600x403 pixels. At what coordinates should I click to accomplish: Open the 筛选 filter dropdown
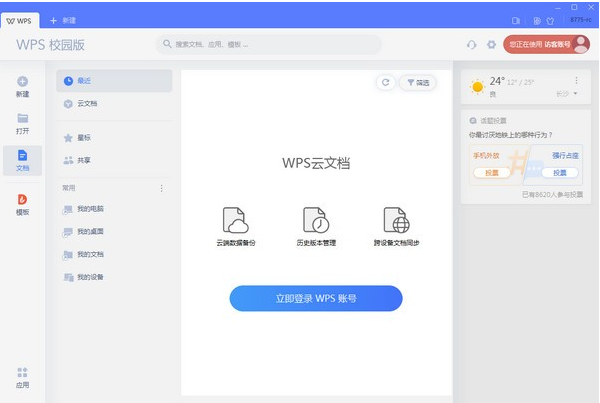coord(418,82)
